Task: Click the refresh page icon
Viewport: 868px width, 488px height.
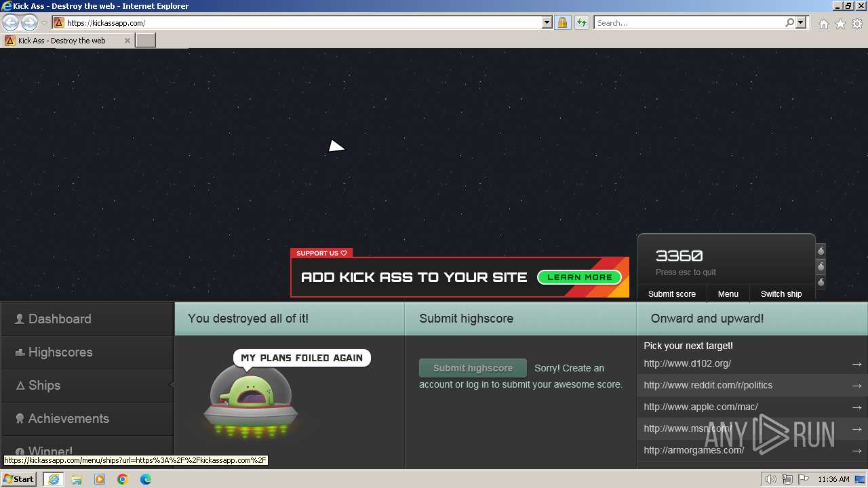Action: click(581, 22)
